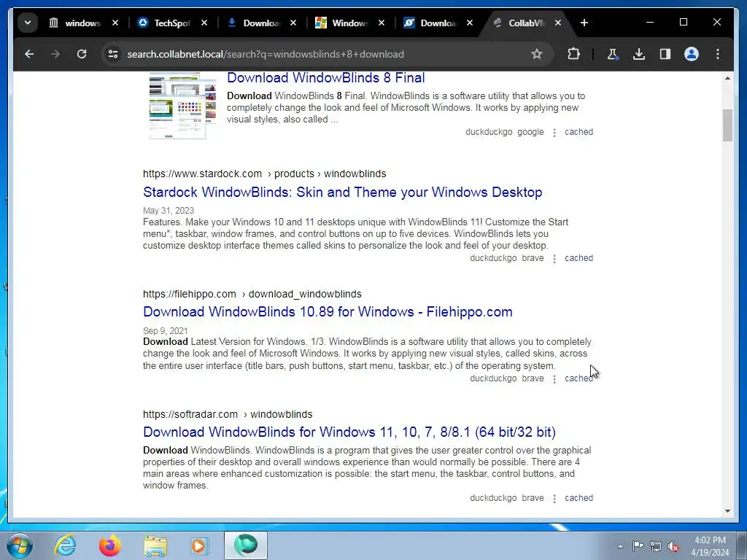Click the WindowBlinds 8 Final result thumbnail
The width and height of the screenshot is (747, 560).
(x=182, y=105)
